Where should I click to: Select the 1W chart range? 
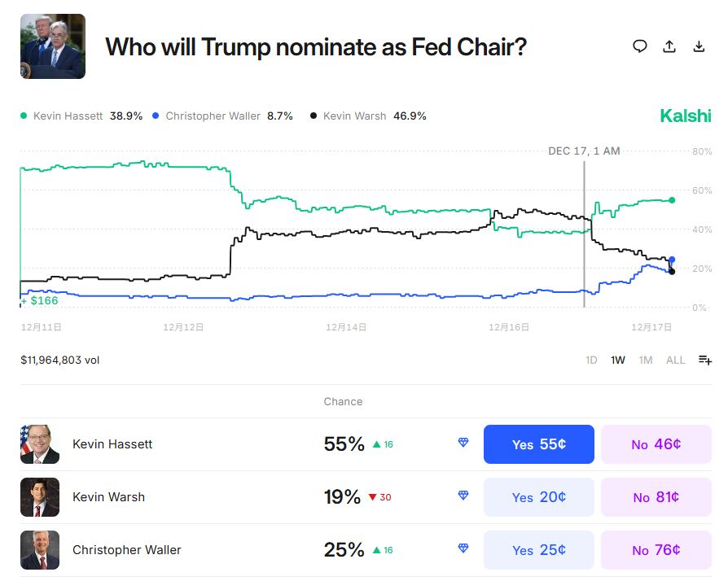coord(618,360)
